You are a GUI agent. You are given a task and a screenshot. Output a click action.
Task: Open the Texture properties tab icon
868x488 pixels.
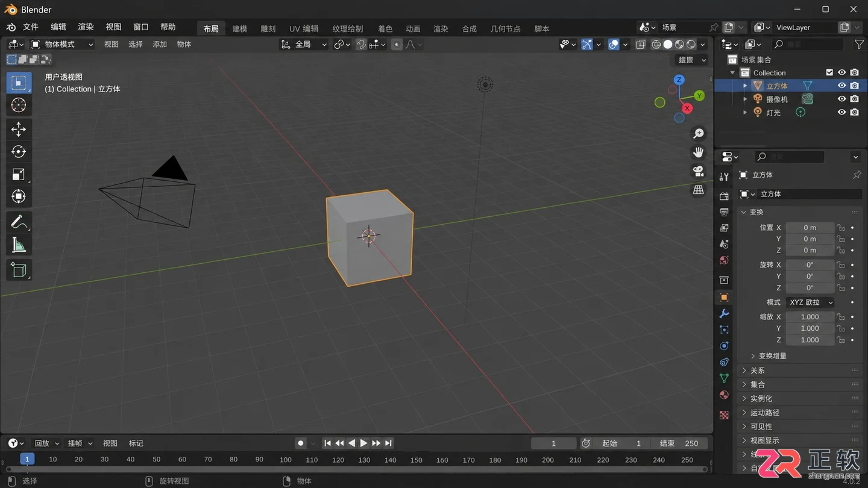[x=724, y=415]
